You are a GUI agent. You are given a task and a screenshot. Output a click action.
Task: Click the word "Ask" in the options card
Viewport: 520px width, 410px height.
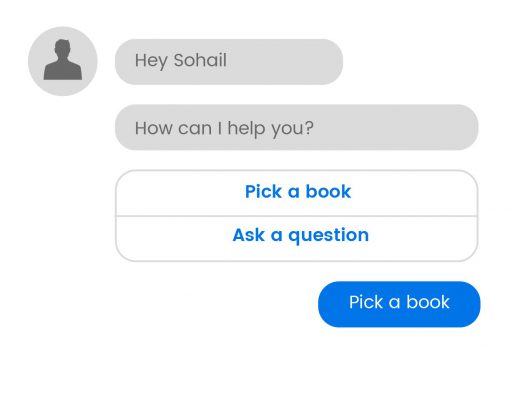(249, 235)
